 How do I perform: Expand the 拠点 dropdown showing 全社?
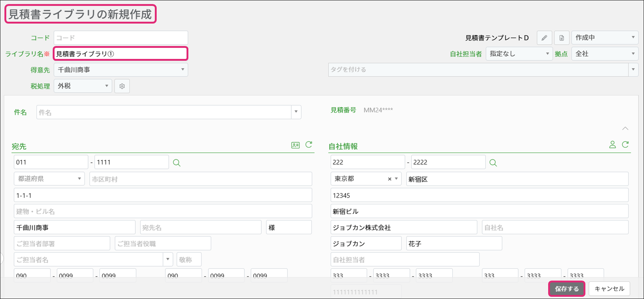tap(605, 54)
